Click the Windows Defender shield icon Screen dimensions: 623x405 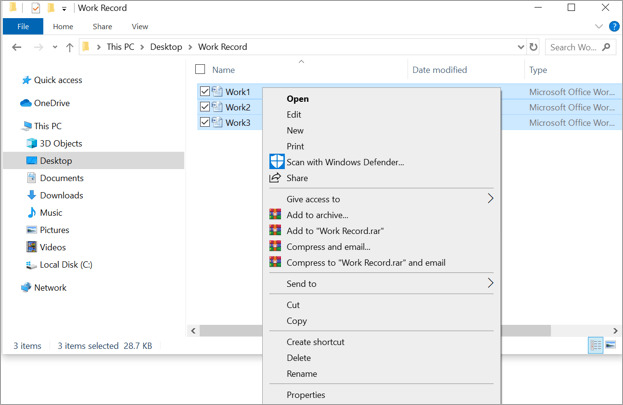click(x=276, y=162)
